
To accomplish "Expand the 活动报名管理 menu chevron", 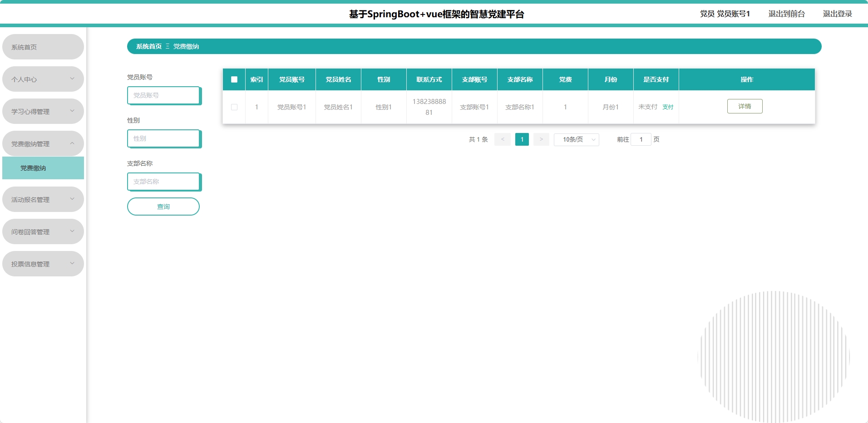I will click(x=72, y=199).
